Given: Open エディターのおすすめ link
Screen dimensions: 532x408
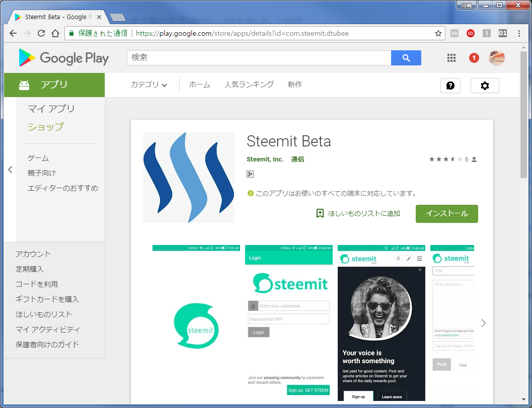Looking at the screenshot, I should pos(63,188).
